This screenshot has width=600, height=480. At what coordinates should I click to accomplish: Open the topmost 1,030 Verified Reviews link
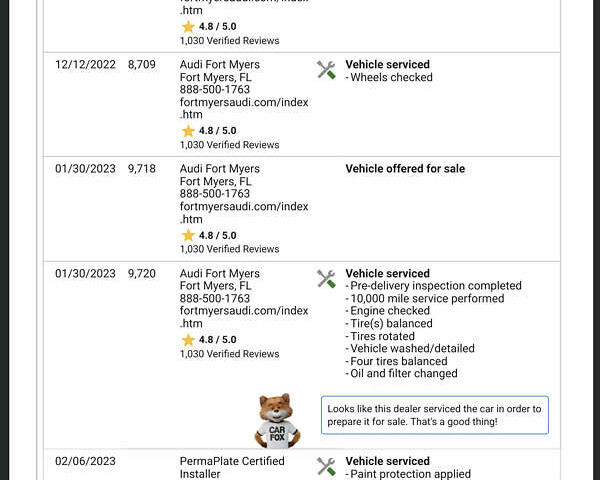229,41
